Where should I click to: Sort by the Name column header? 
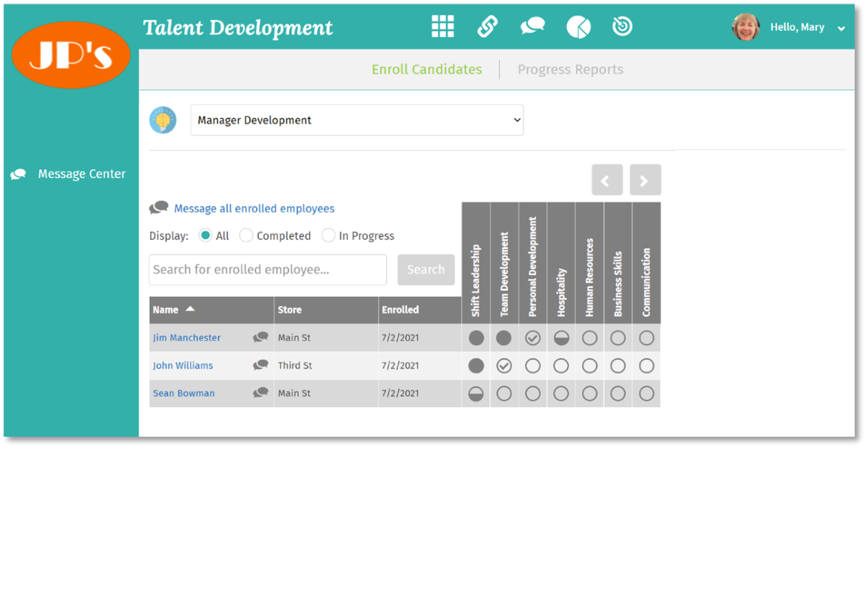tap(212, 309)
